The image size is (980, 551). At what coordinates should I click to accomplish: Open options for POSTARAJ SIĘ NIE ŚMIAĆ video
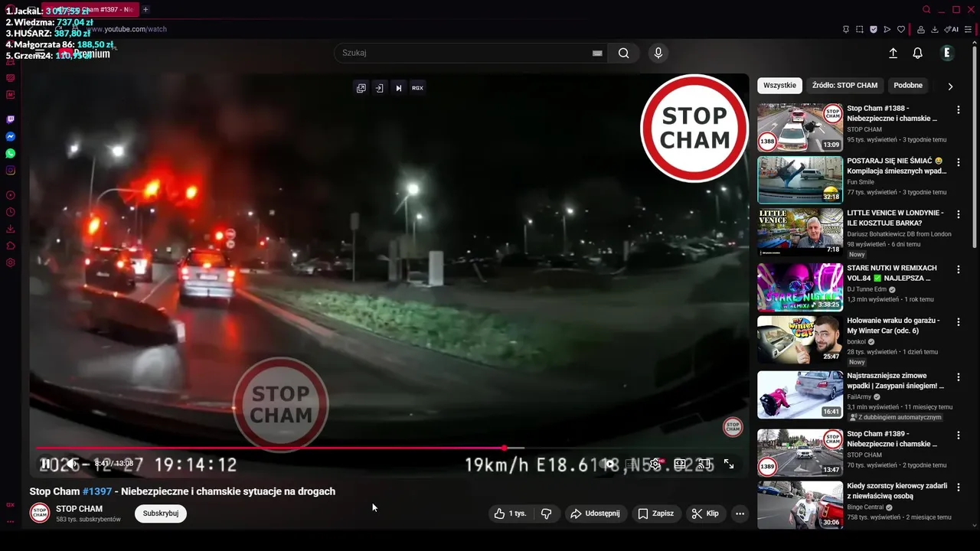click(x=958, y=162)
